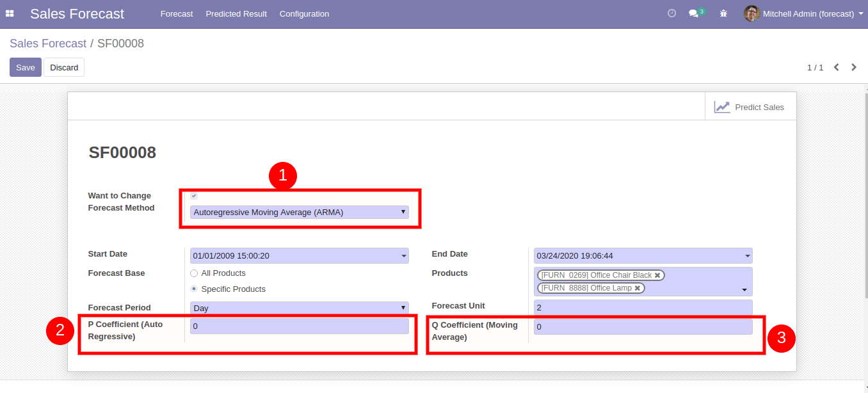
Task: Expand the Forecast Period dropdown
Action: tap(299, 308)
